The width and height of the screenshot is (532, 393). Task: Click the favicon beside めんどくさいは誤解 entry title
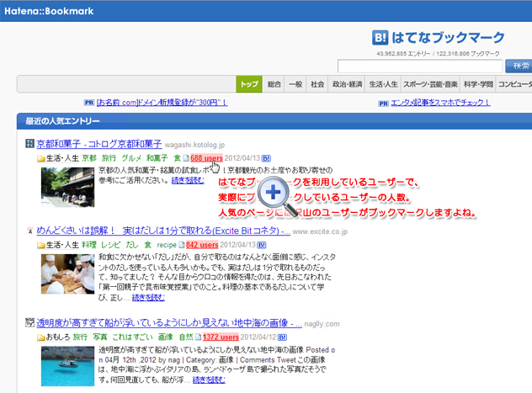(x=29, y=231)
